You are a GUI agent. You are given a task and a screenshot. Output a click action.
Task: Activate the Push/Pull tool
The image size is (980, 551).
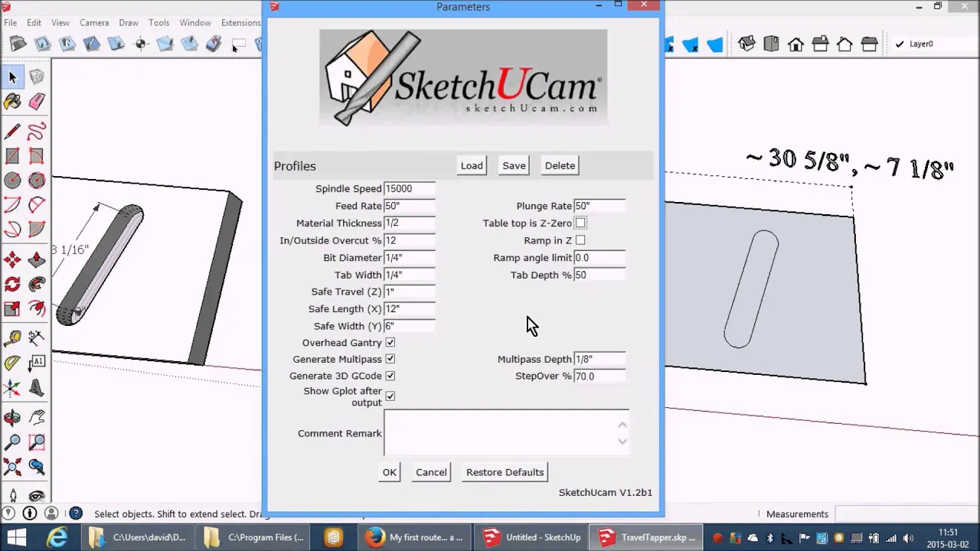[37, 259]
